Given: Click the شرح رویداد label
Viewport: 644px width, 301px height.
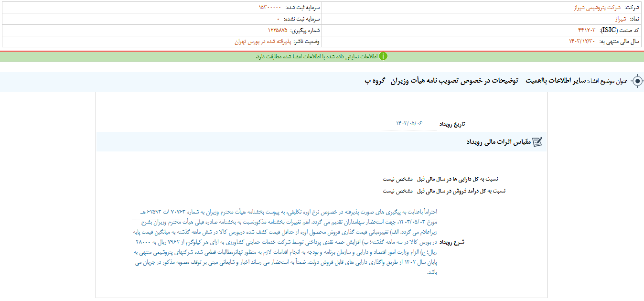Looking at the screenshot, I should pyautogui.click(x=452, y=242).
